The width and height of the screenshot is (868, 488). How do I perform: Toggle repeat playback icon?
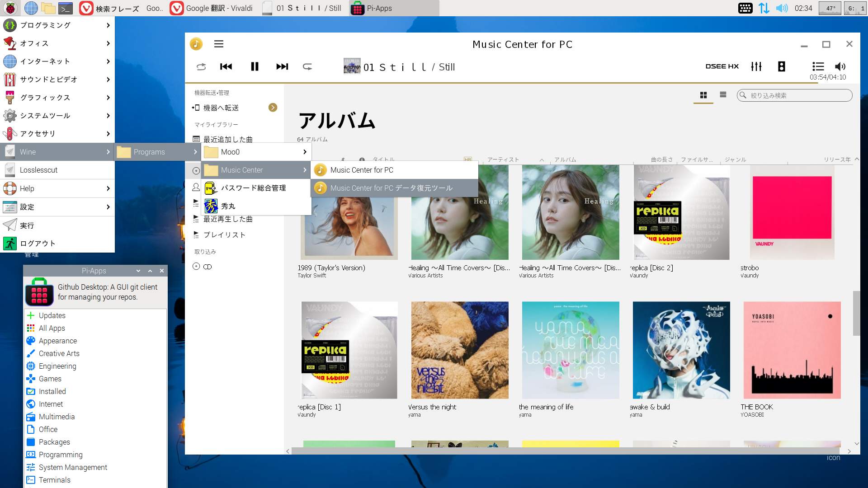[307, 66]
